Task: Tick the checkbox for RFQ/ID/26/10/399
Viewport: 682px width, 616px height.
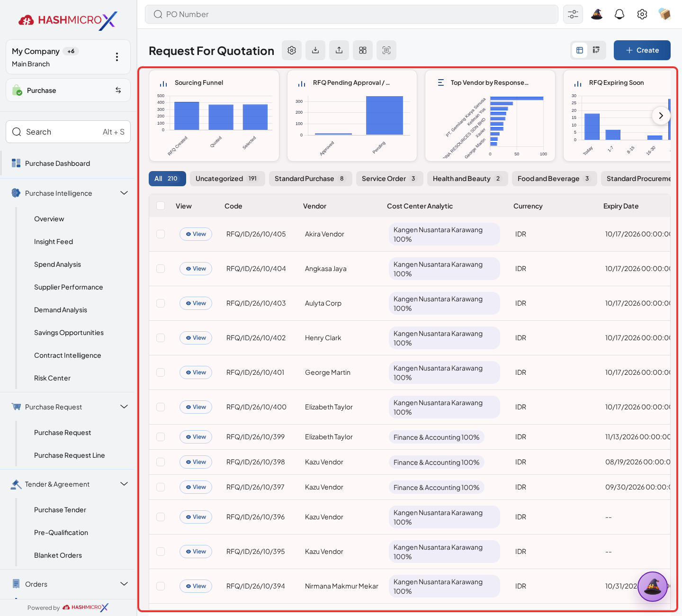Action: tap(161, 437)
